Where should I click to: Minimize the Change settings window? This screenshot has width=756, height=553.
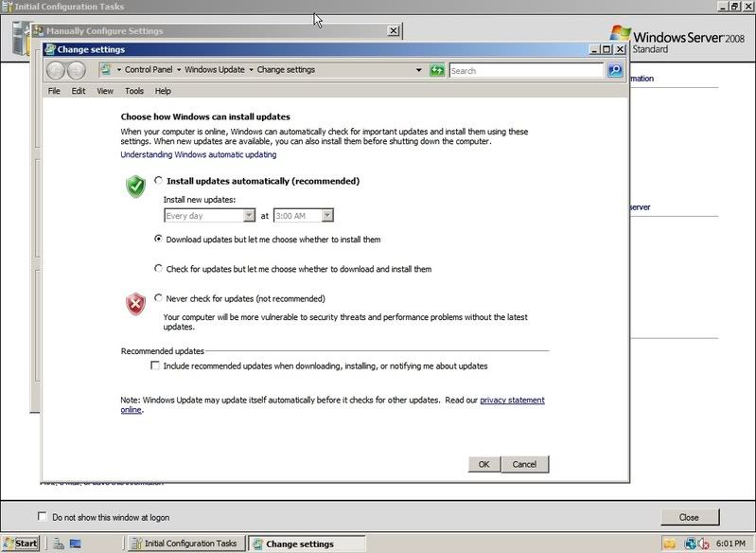[594, 49]
